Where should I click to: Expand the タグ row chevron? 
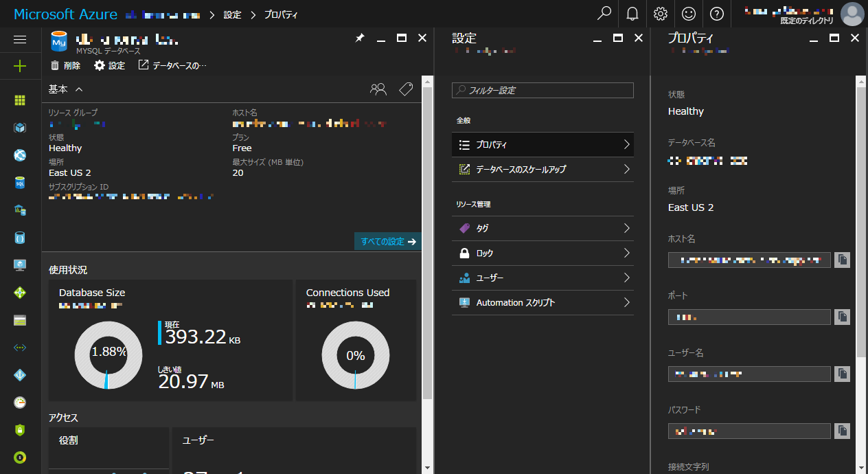pyautogui.click(x=626, y=227)
